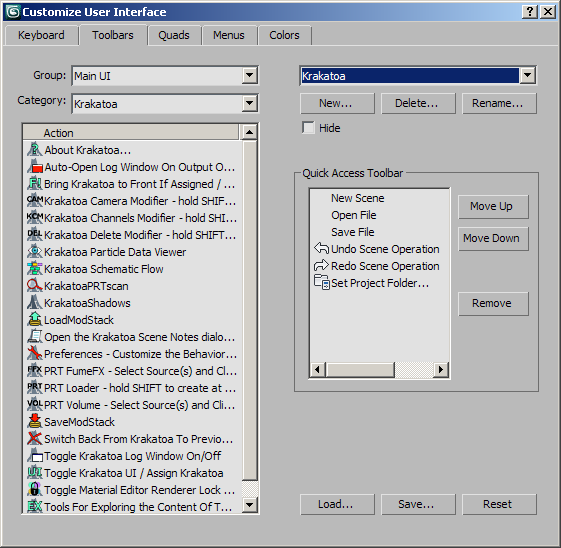
Task: Click the Action list scroll down arrow
Action: coord(249,505)
